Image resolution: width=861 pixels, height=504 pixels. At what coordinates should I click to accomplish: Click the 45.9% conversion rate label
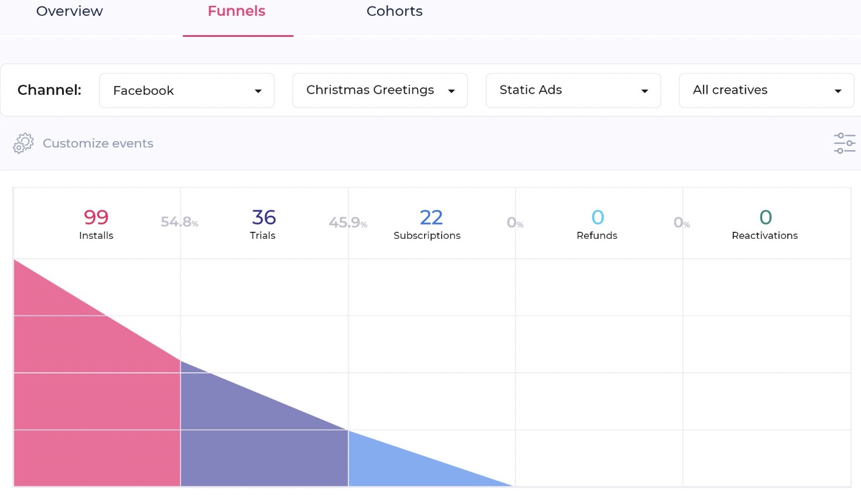[x=347, y=222]
